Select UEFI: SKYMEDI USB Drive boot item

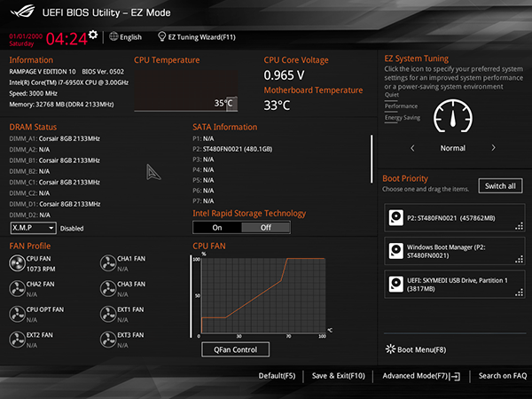[455, 285]
